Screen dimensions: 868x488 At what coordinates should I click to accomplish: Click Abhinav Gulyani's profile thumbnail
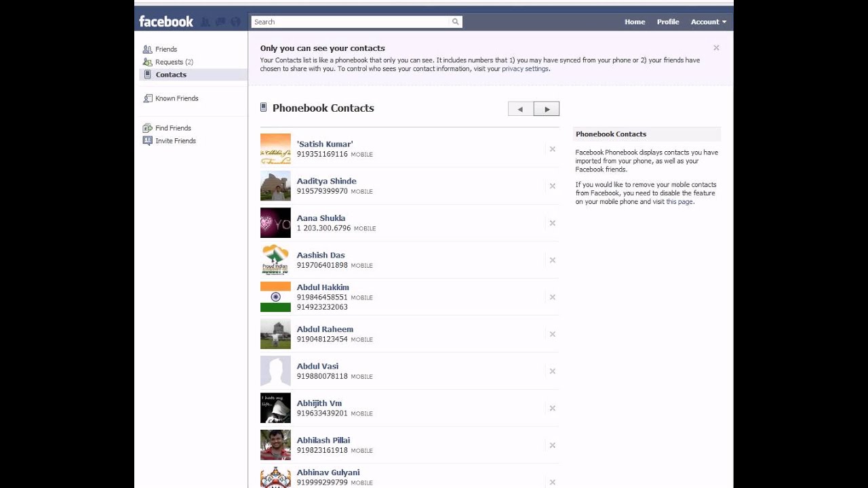(x=275, y=478)
